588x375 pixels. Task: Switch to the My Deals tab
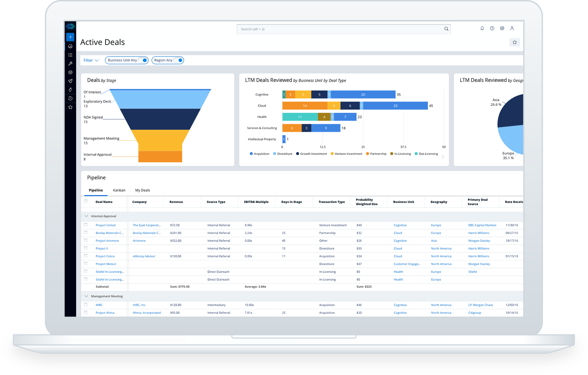142,190
